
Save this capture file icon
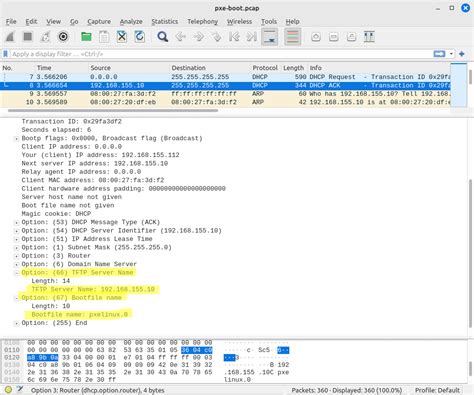click(x=104, y=37)
